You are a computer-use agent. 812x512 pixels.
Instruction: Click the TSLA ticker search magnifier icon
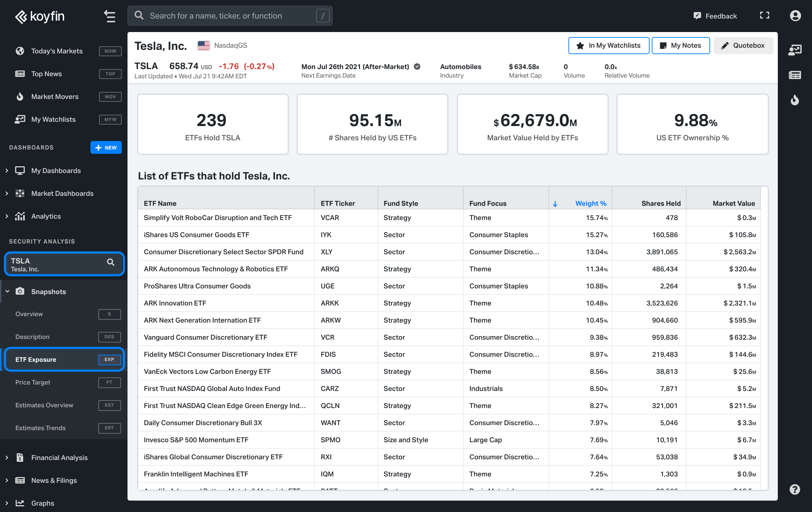(111, 262)
